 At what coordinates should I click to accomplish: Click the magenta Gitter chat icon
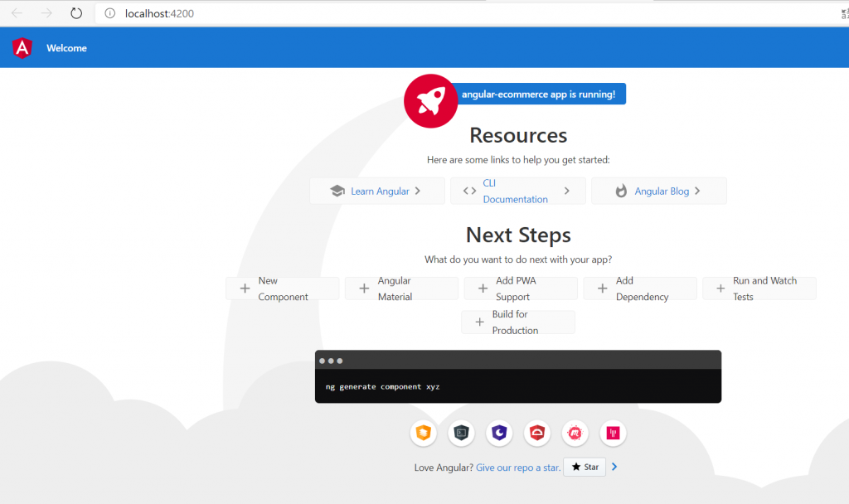click(x=613, y=433)
